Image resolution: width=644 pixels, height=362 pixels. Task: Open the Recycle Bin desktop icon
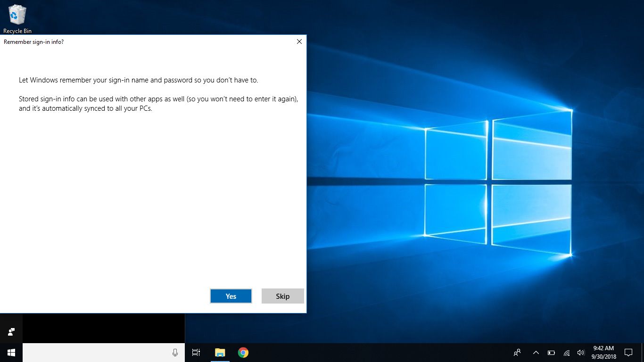coord(17,19)
